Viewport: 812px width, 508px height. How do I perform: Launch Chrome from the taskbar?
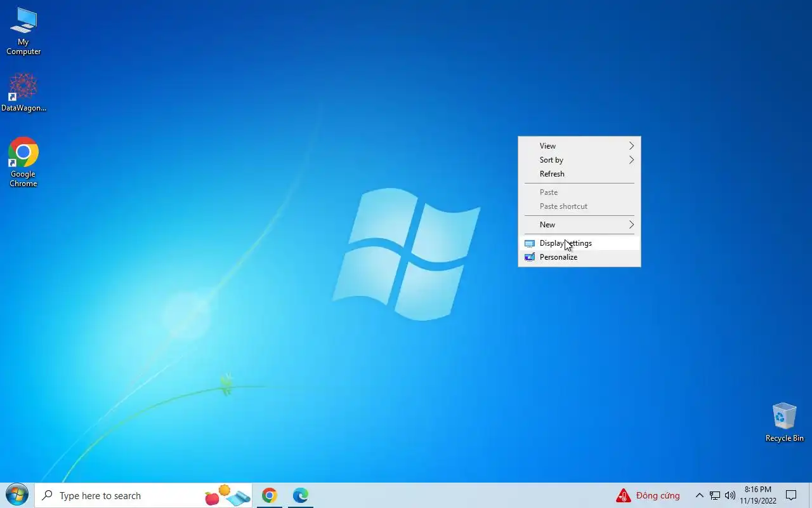[270, 495]
